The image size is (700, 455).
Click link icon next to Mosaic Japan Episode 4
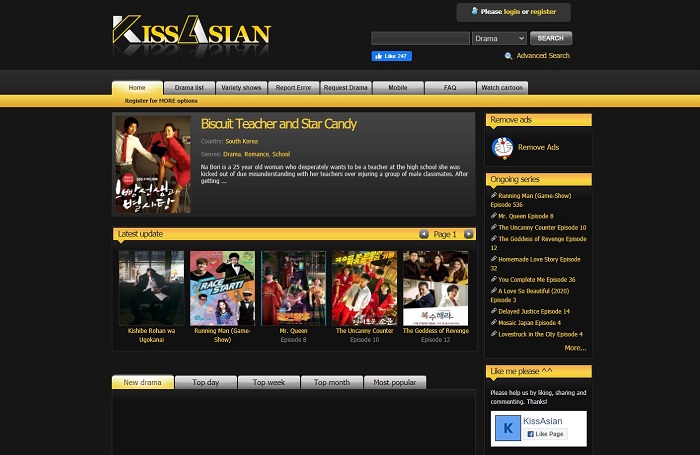point(494,322)
